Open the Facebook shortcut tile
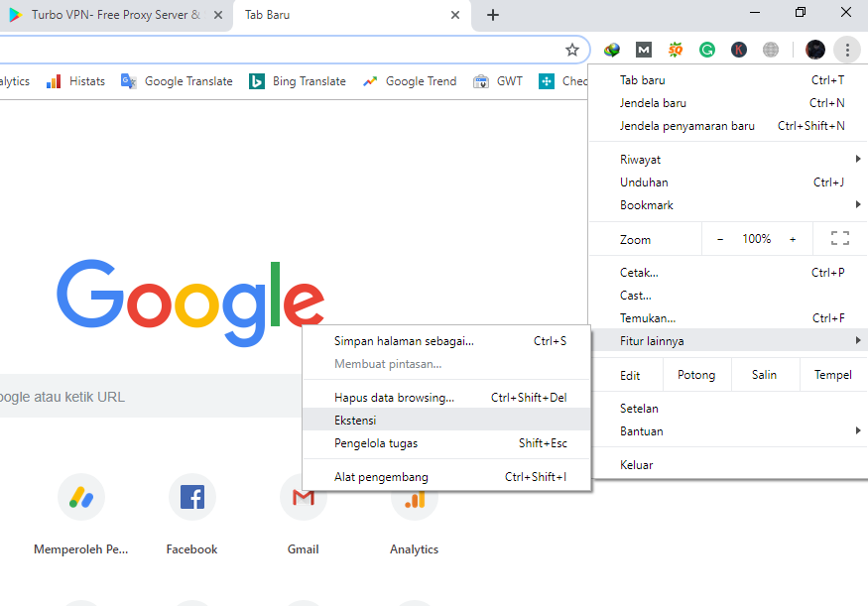The width and height of the screenshot is (868, 606). (192, 515)
